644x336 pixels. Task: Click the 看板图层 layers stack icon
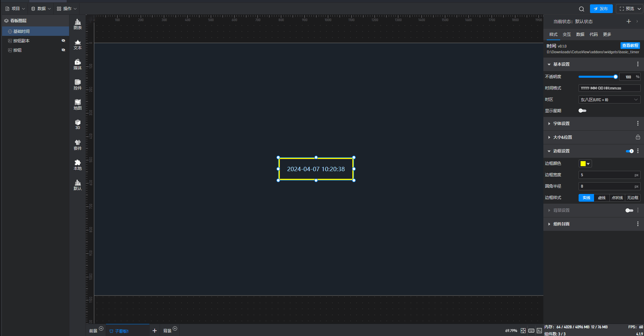(x=6, y=21)
